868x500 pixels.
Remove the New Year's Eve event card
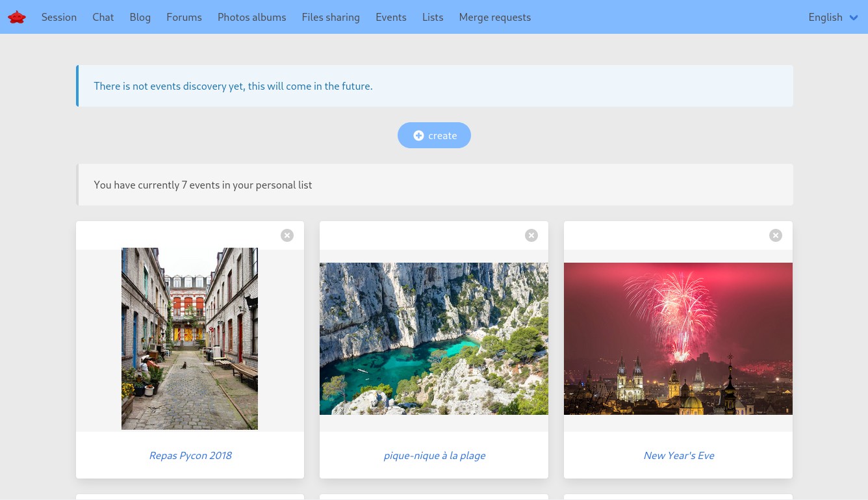(x=776, y=235)
